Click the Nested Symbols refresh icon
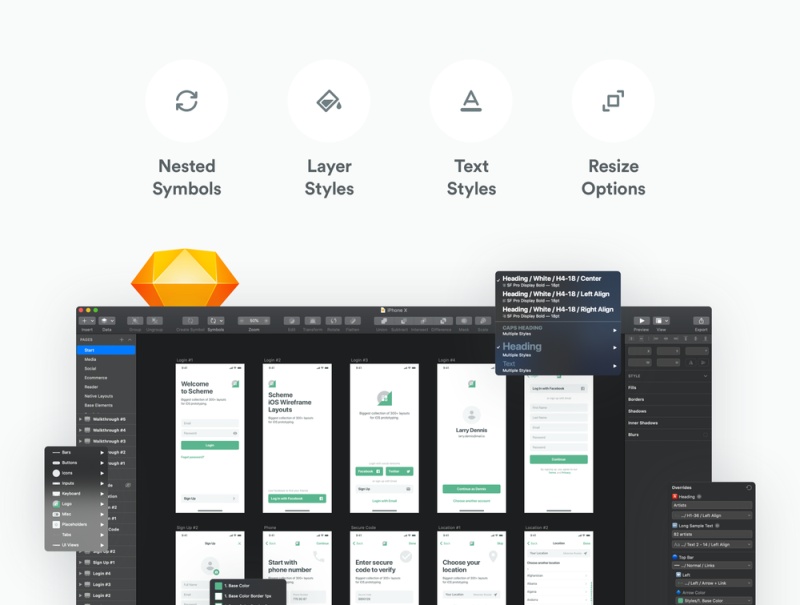This screenshot has width=800, height=605. (x=186, y=101)
